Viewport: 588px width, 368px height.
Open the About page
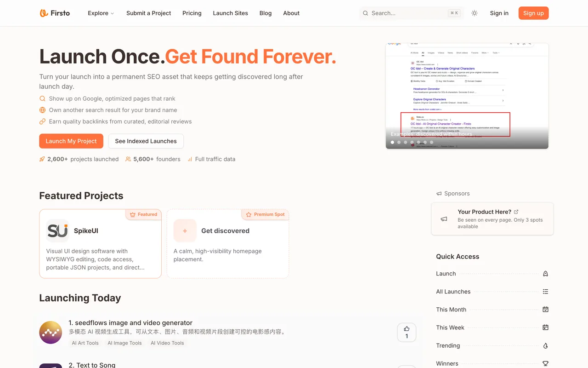pyautogui.click(x=291, y=13)
